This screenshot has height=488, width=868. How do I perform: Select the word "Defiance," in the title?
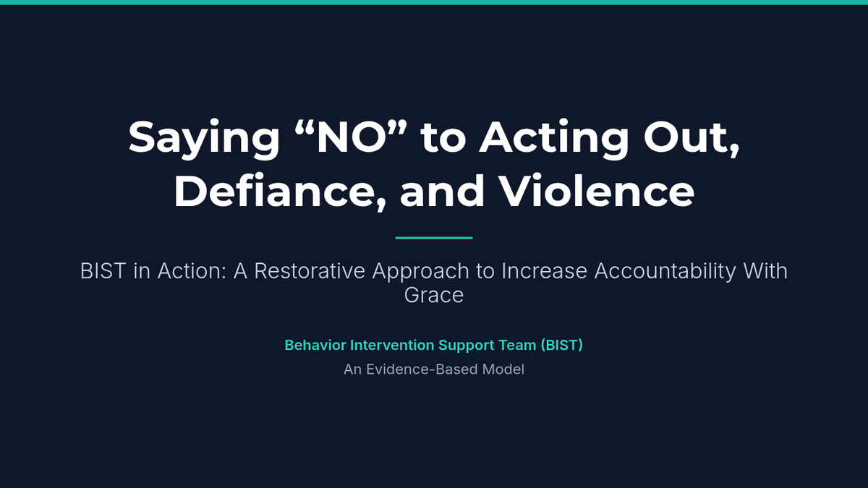click(x=278, y=191)
